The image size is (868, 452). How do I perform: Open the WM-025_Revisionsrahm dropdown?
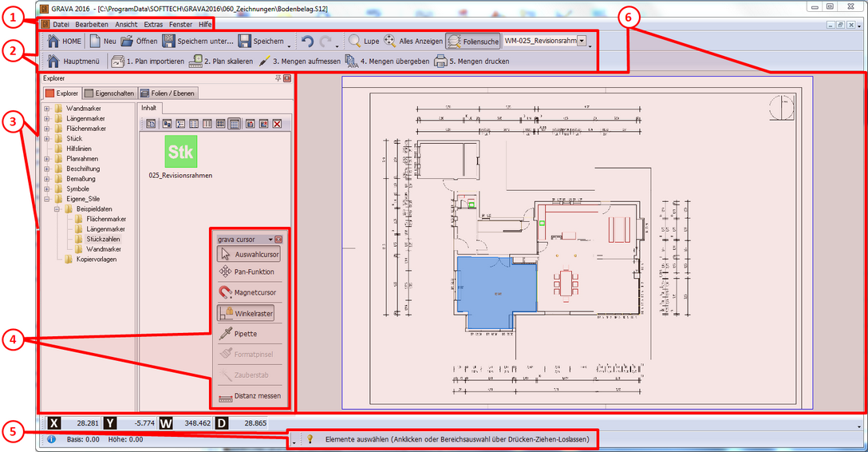click(582, 41)
